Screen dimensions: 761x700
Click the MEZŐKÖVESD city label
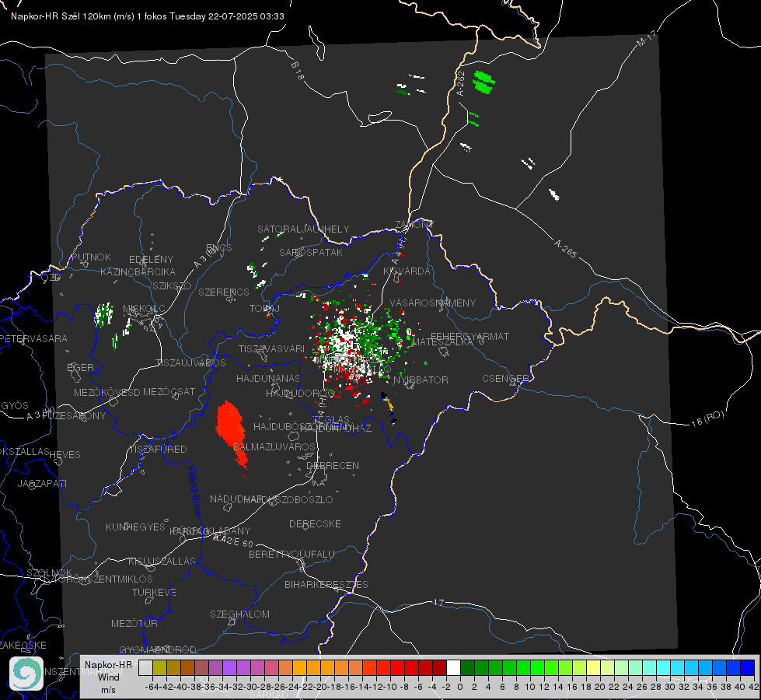(x=106, y=392)
